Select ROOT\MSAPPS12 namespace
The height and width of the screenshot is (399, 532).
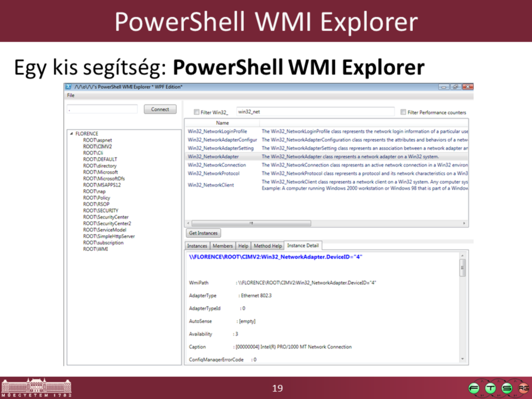click(x=102, y=185)
